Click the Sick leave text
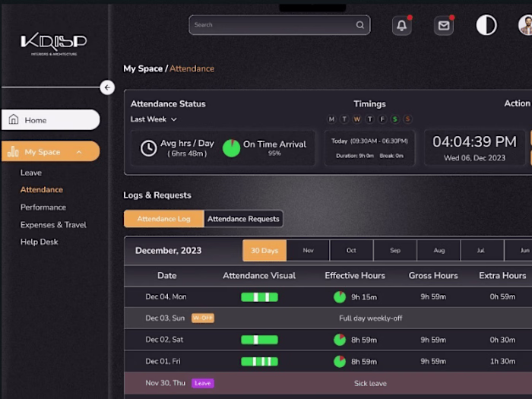The width and height of the screenshot is (532, 399). (370, 383)
